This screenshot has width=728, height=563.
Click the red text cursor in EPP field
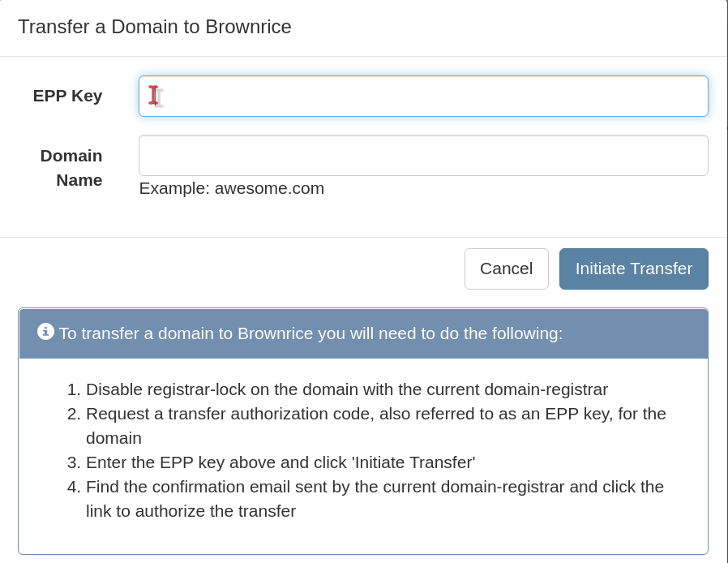(154, 95)
